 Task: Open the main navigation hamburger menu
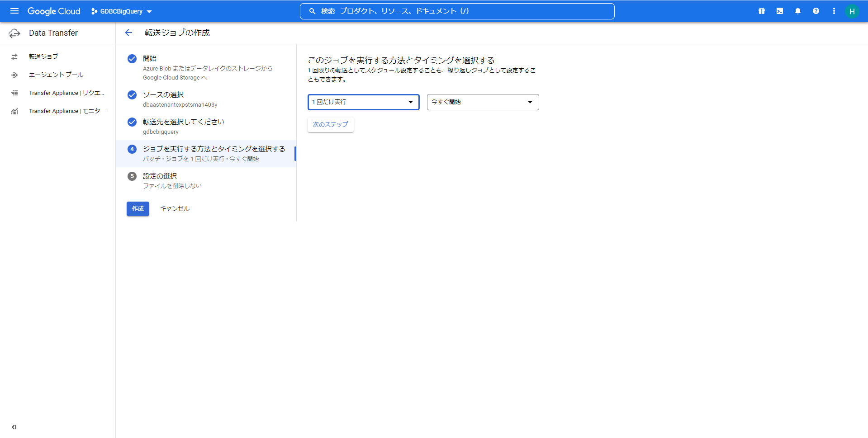pos(14,11)
